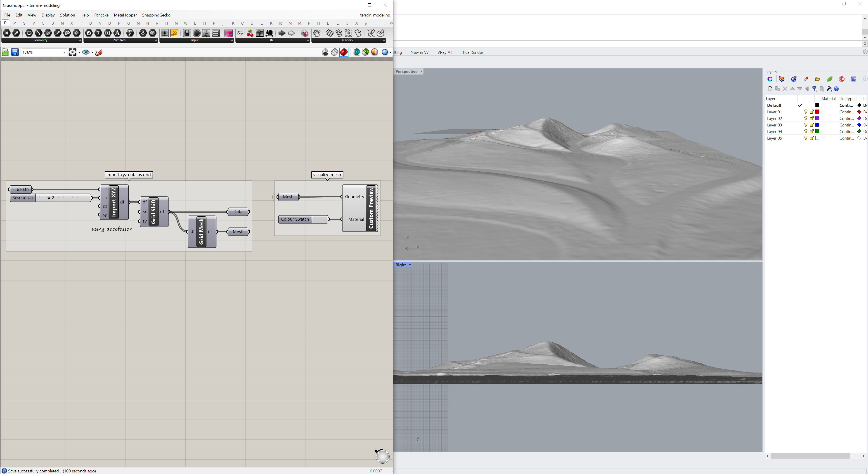Click the Colour Swatch color box
Image resolution: width=868 pixels, height=474 pixels.
[x=319, y=219]
